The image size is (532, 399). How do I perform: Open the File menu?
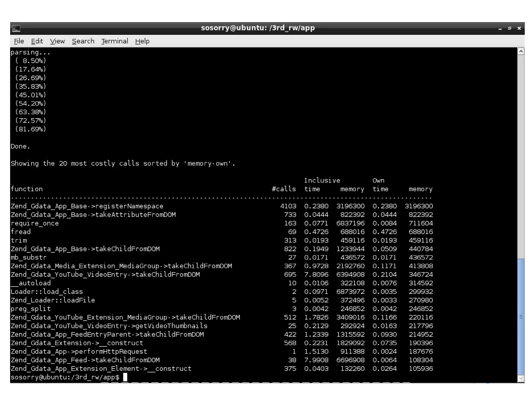click(19, 41)
